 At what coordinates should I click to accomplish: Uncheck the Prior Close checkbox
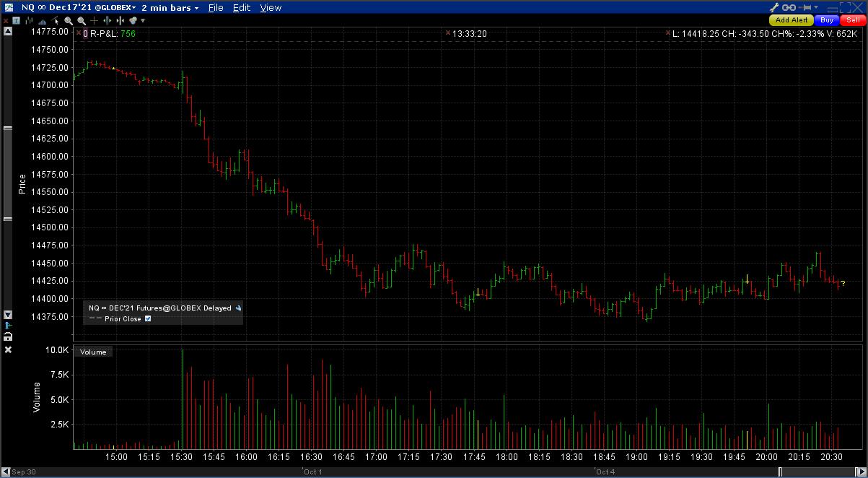pyautogui.click(x=148, y=318)
